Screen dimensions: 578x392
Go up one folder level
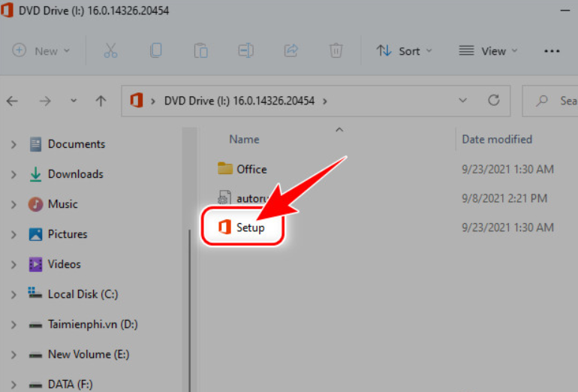(101, 101)
